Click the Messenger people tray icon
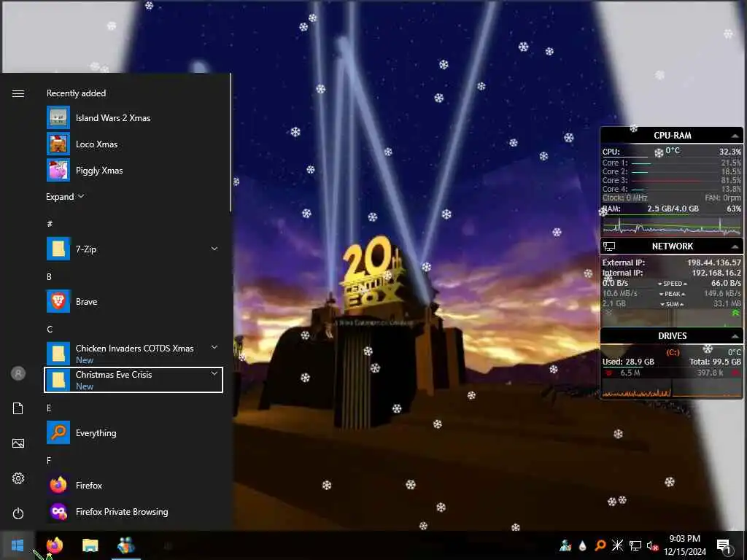Screen dimensions: 747x560 coord(565,545)
